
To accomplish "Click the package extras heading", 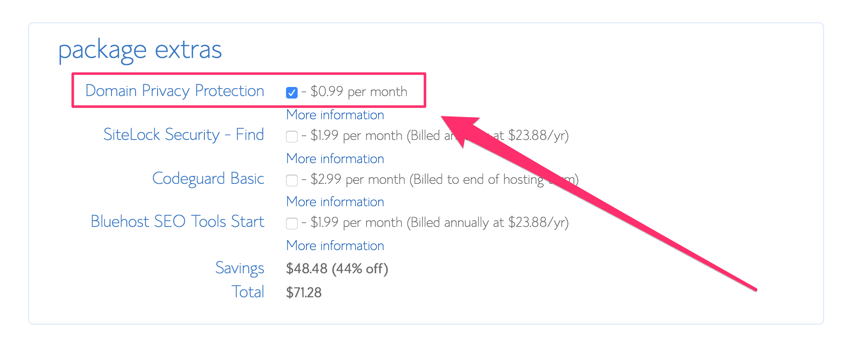I will 141,49.
